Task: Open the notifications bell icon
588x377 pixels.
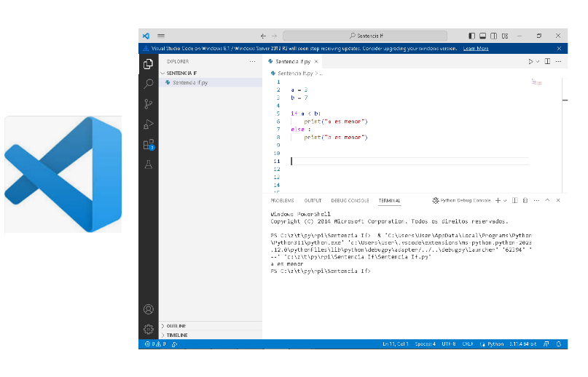Action: click(x=558, y=344)
